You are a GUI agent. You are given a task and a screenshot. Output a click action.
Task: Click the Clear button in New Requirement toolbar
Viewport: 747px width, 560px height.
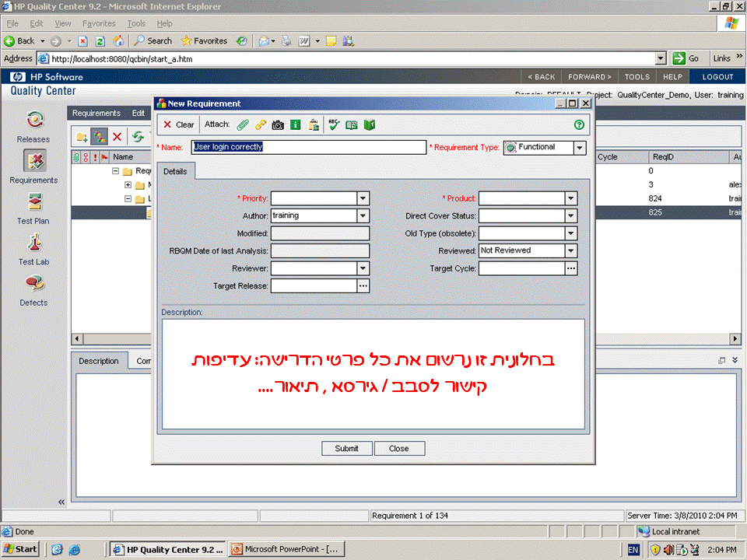tap(179, 124)
